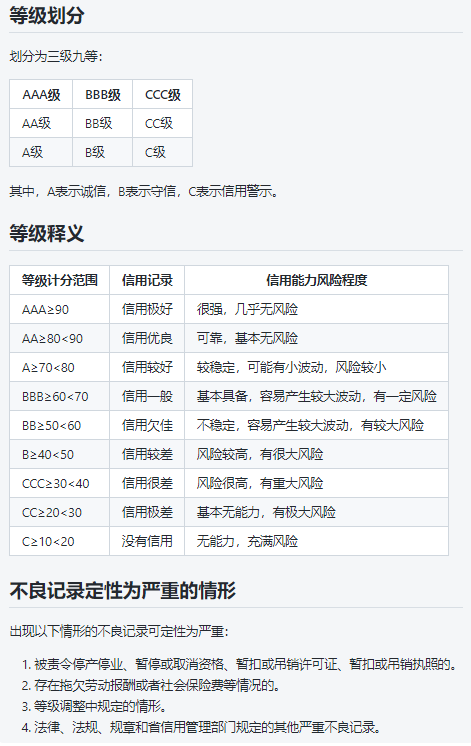This screenshot has width=471, height=746.
Task: Click the 信用极好 cell
Action: pyautogui.click(x=147, y=309)
